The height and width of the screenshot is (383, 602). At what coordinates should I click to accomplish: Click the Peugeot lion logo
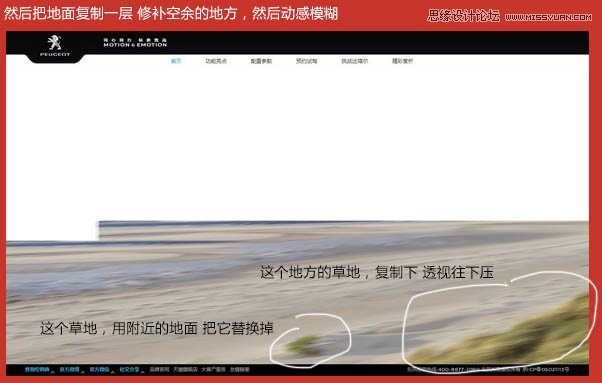pyautogui.click(x=55, y=43)
